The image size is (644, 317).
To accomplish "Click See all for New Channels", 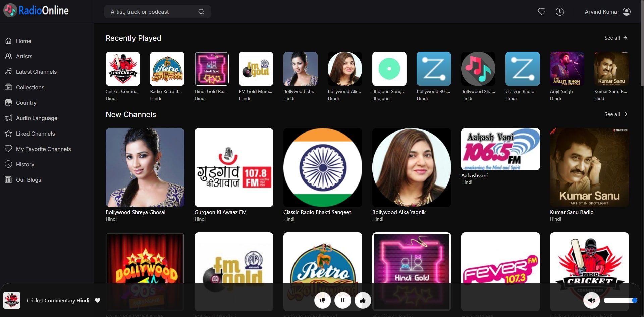I will [616, 114].
